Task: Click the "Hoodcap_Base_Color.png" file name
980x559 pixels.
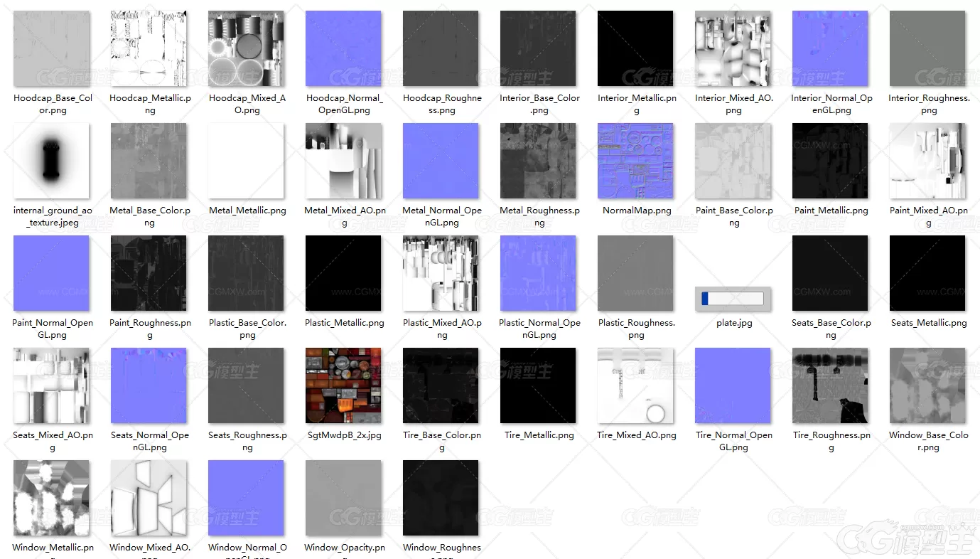Action: click(53, 104)
